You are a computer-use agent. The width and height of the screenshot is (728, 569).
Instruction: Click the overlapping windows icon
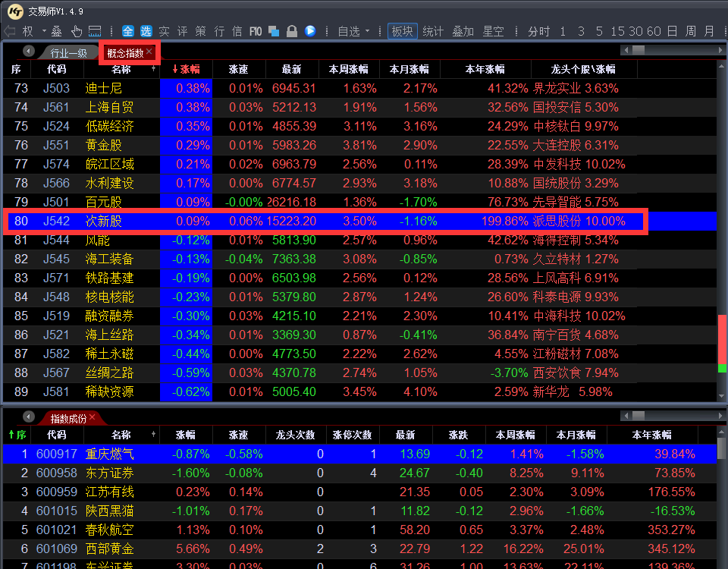(x=274, y=31)
